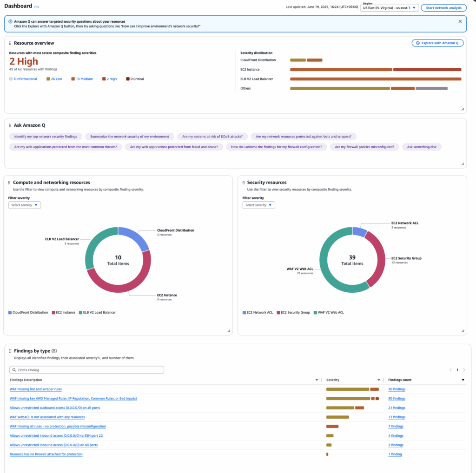This screenshot has height=473, width=476.
Task: Click drag handle of Security resources panel
Action: point(244,183)
